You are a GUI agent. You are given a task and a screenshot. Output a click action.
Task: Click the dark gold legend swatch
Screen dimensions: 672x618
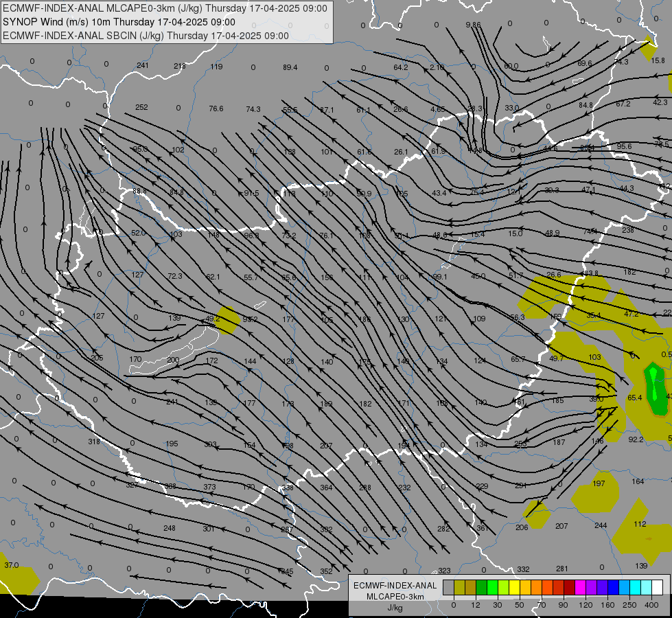pyautogui.click(x=471, y=587)
